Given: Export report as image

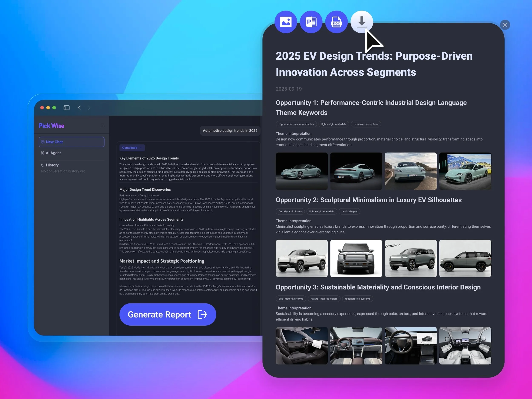Looking at the screenshot, I should click(286, 22).
